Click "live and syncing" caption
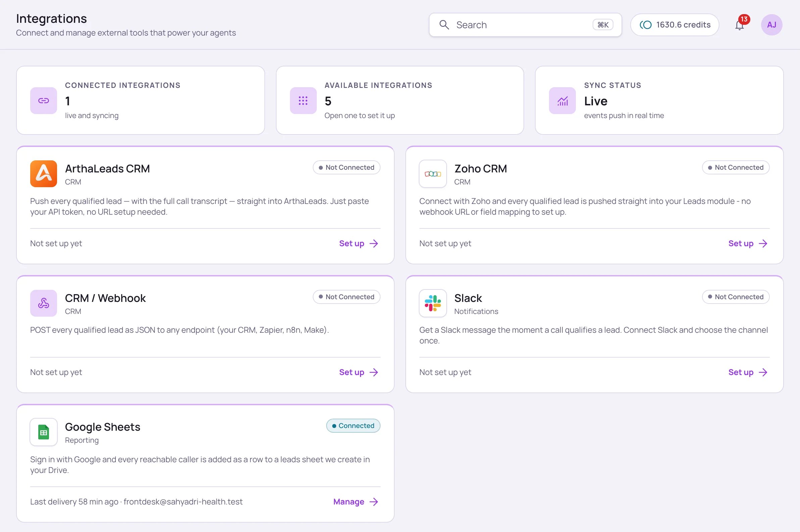The width and height of the screenshot is (800, 532). click(92, 116)
